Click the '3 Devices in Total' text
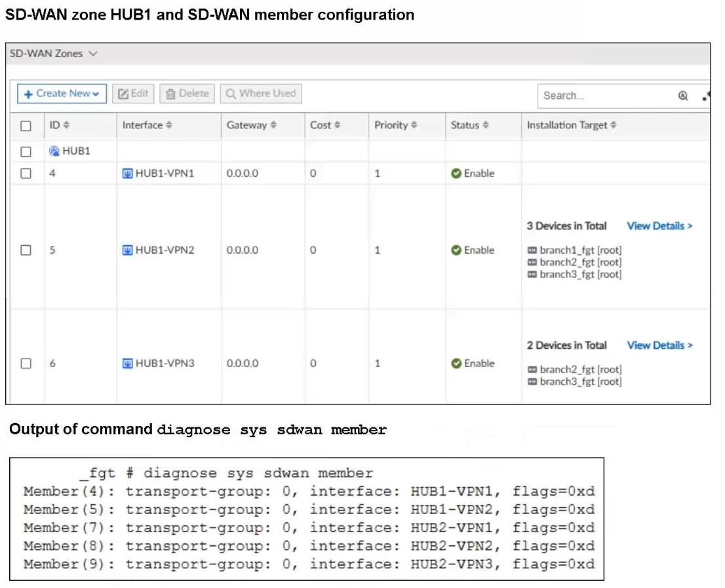Screen dimensions: 725x588 pos(566,226)
